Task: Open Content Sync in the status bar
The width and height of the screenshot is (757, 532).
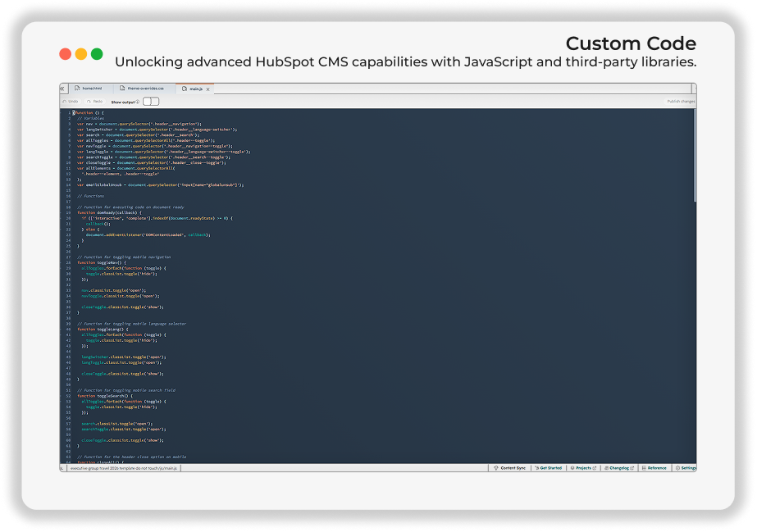Action: [510, 468]
